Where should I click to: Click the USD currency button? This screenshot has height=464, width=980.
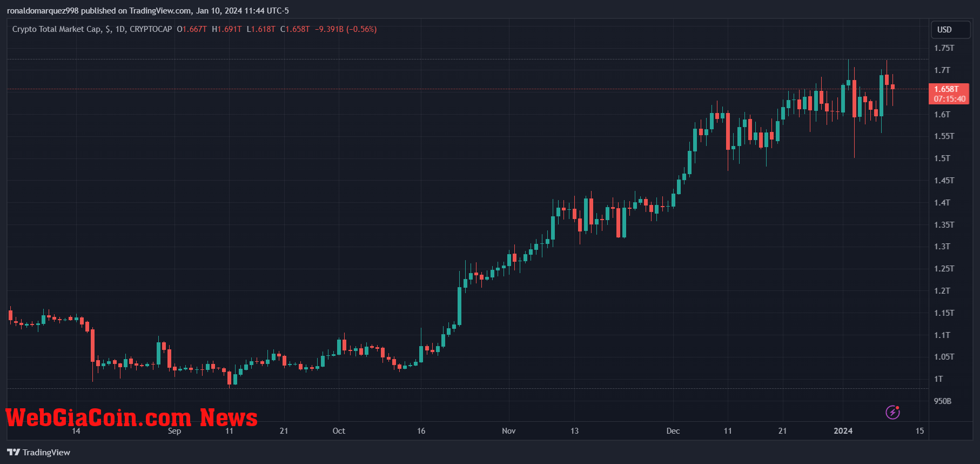[951, 30]
